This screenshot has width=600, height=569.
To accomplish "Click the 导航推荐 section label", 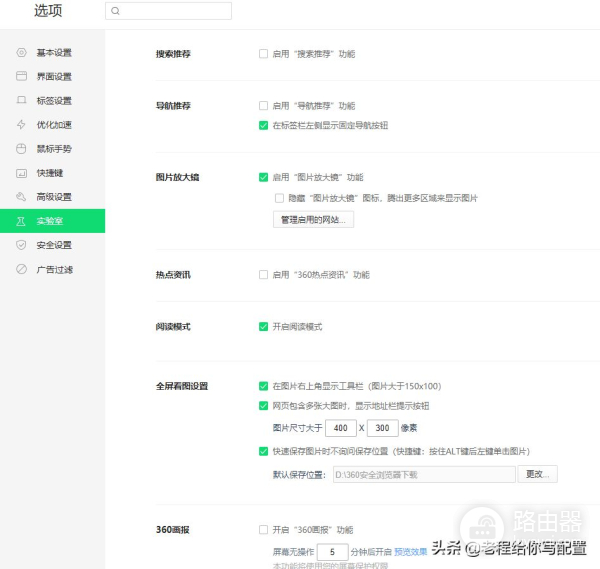I will point(173,106).
